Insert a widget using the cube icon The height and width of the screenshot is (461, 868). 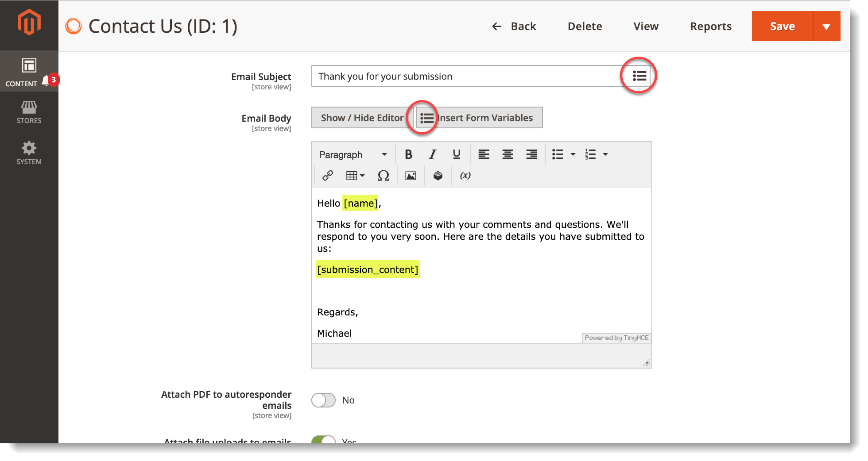click(438, 175)
